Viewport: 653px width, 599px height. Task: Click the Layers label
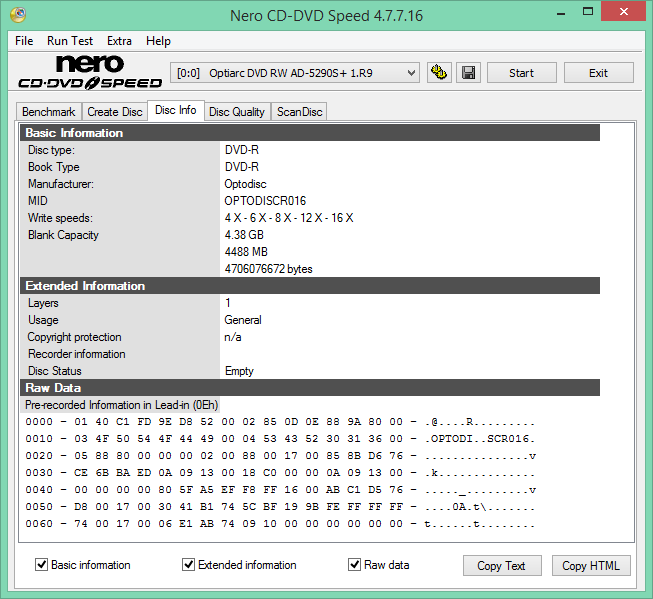pyautogui.click(x=43, y=303)
